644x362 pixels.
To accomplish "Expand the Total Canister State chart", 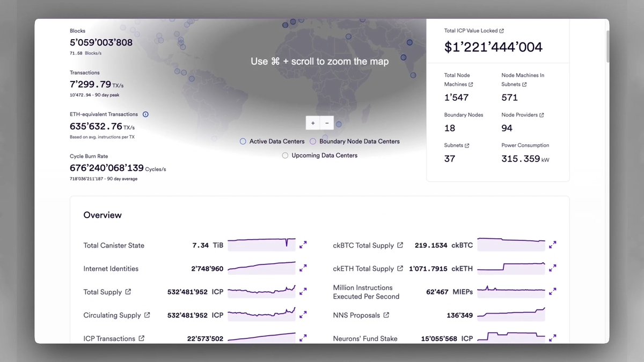I will [303, 245].
